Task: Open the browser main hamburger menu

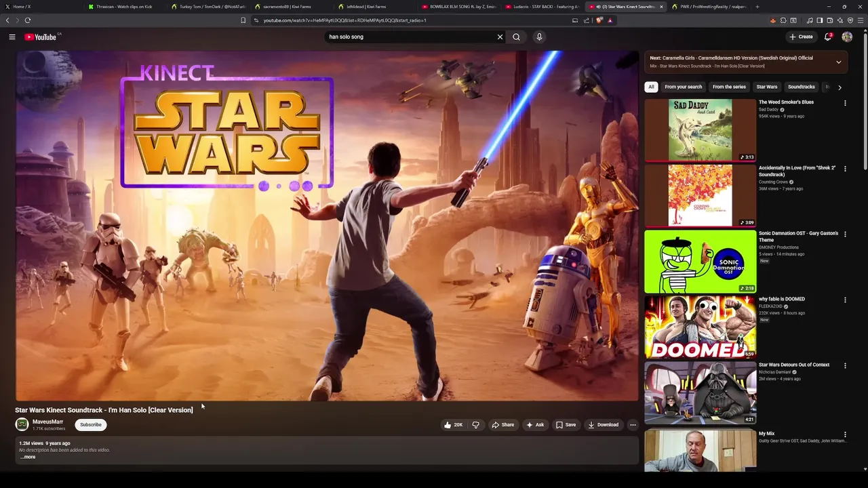Action: click(861, 20)
